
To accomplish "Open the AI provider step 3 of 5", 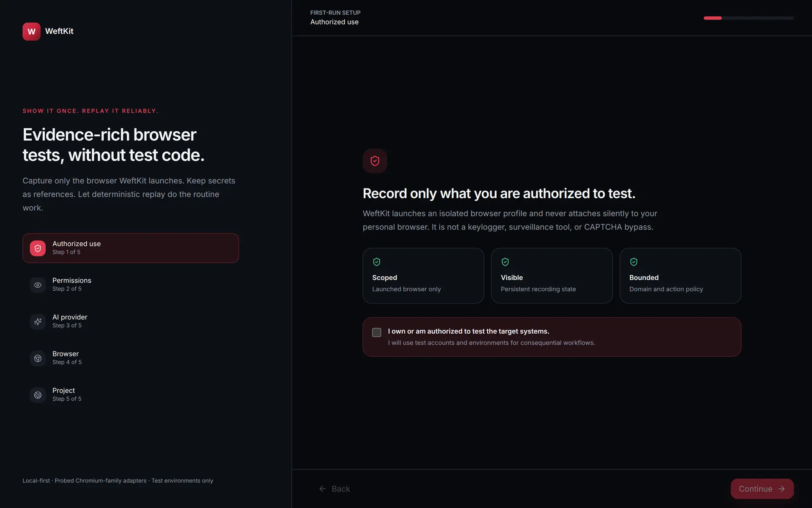I will pyautogui.click(x=131, y=321).
